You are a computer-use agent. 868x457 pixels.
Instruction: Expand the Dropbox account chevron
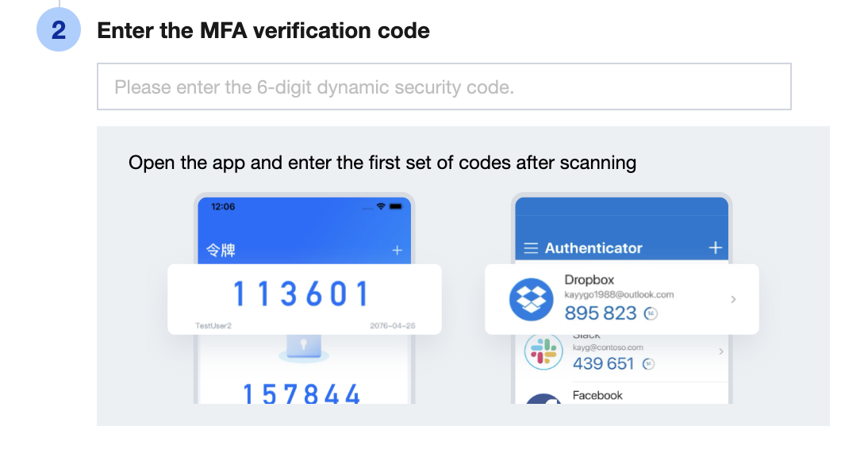click(x=733, y=299)
